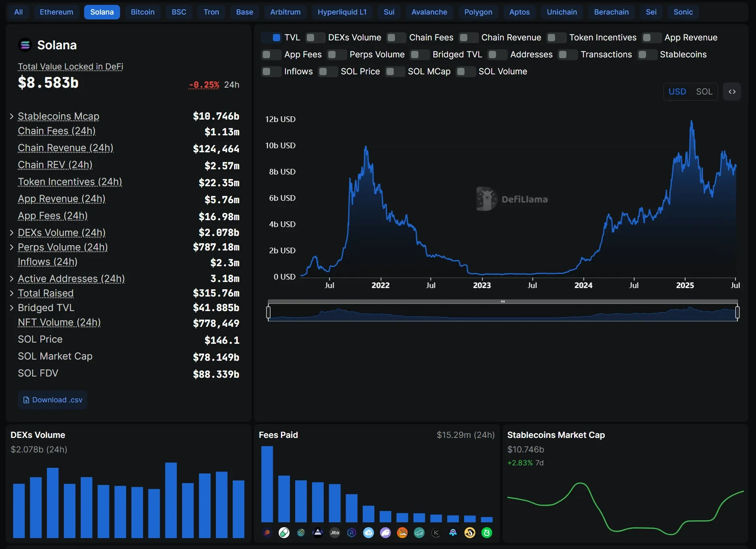This screenshot has width=756, height=549.
Task: Expand the Bridged TVL stat row
Action: click(12, 308)
